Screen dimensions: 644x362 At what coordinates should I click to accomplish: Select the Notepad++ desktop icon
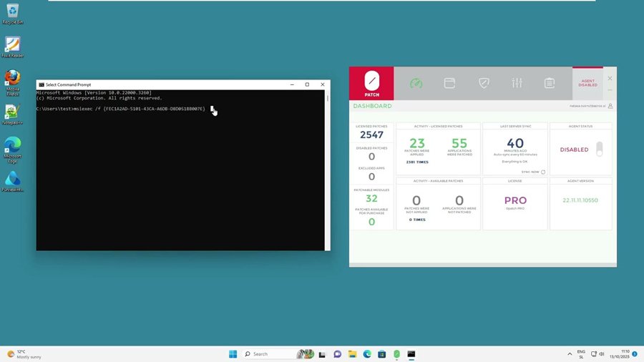13,114
